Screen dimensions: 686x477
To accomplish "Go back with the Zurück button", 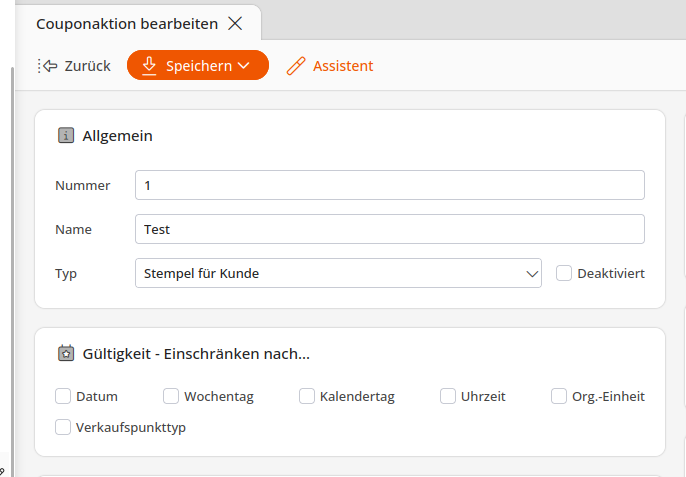I will coord(74,66).
